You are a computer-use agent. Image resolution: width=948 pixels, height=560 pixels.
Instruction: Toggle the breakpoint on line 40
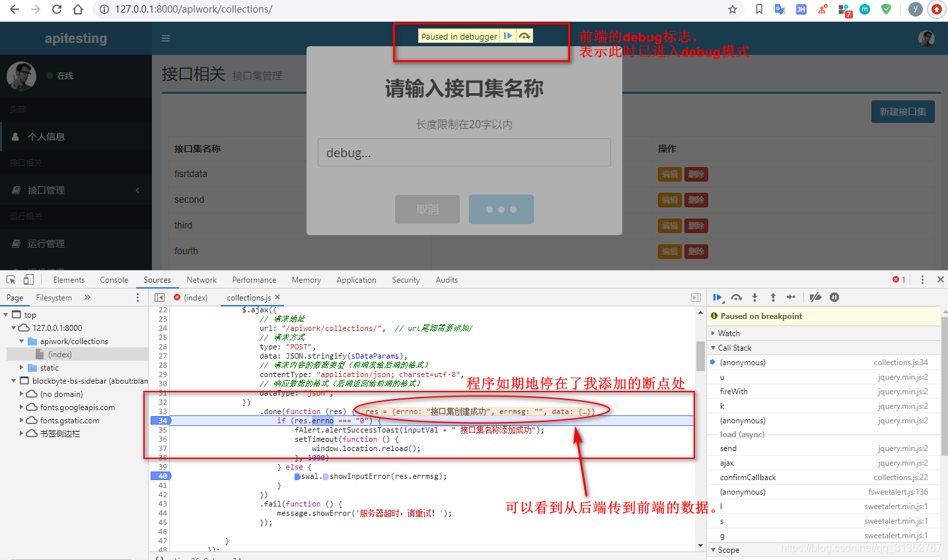coord(161,475)
